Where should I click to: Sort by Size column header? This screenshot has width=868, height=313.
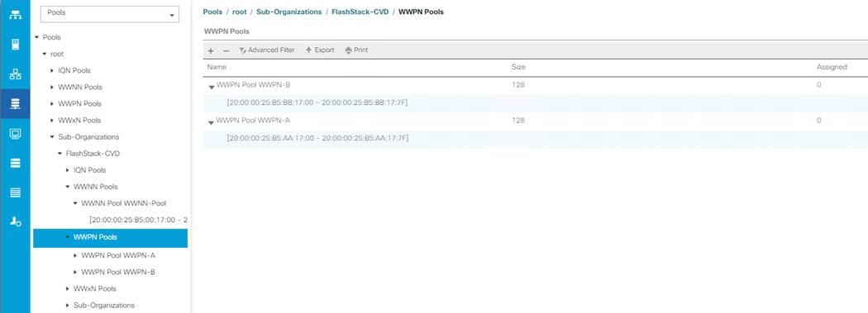click(518, 67)
